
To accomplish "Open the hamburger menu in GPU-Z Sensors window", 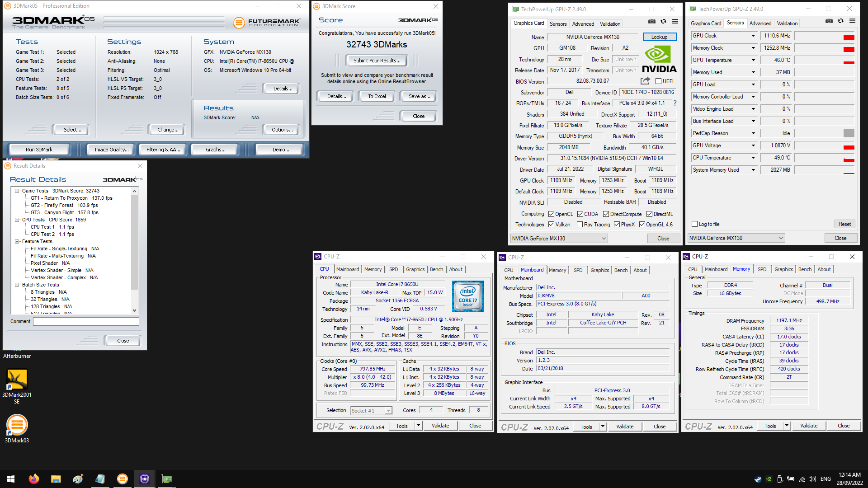I will click(852, 21).
